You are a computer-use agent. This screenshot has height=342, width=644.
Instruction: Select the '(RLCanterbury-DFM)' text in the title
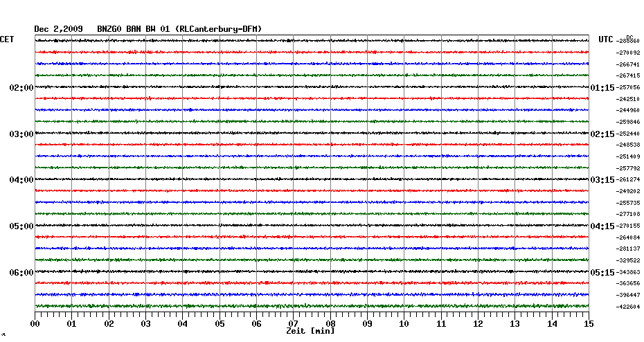point(219,28)
